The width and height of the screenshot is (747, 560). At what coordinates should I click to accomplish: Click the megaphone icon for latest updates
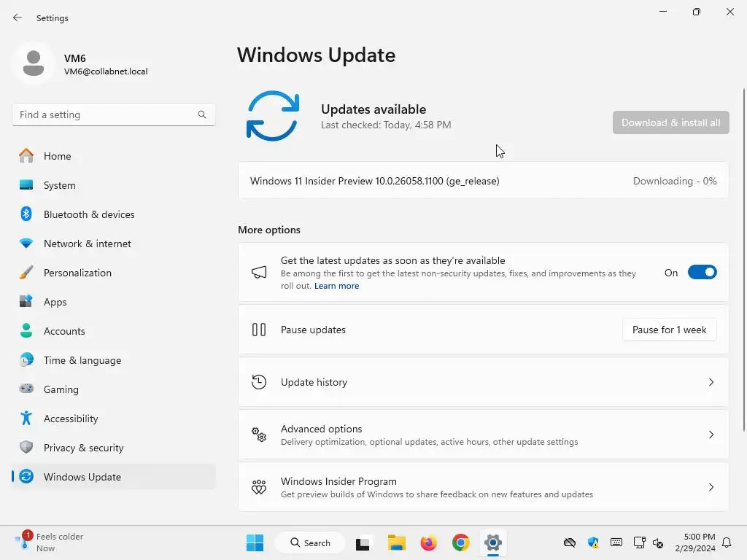(259, 273)
